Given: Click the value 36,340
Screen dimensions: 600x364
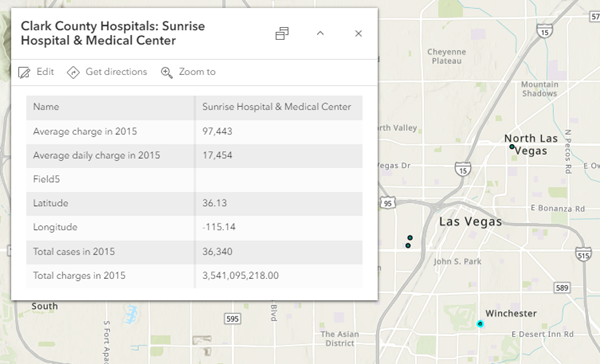Looking at the screenshot, I should coord(217,251).
